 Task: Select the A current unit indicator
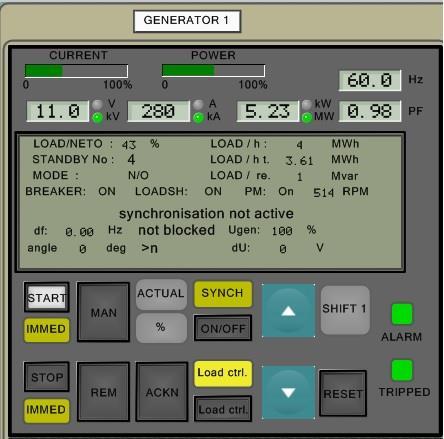click(198, 105)
